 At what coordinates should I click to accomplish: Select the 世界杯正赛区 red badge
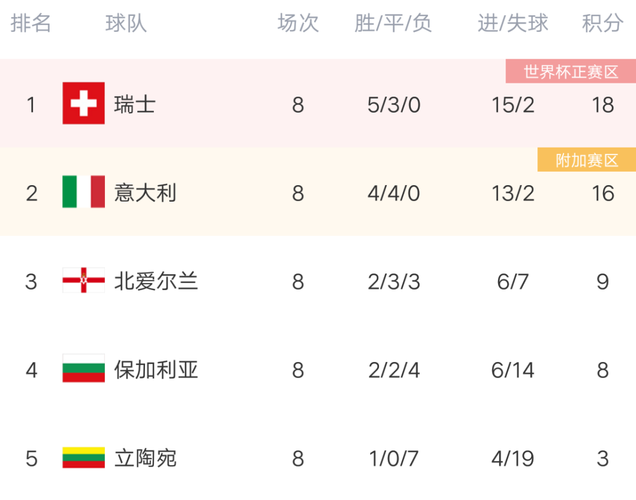pyautogui.click(x=571, y=71)
